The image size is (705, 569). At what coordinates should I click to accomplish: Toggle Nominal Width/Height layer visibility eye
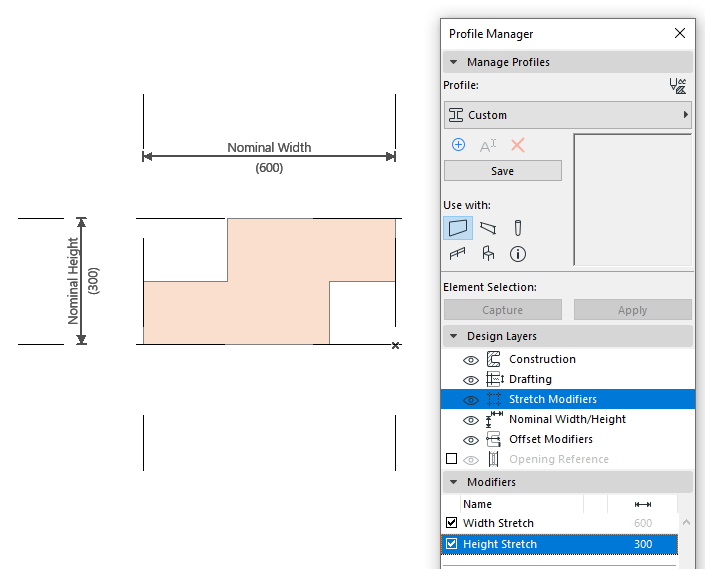(471, 420)
